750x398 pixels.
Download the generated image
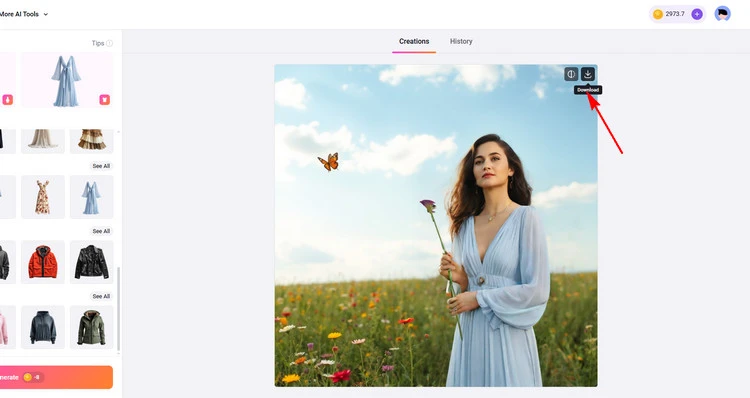coord(587,74)
